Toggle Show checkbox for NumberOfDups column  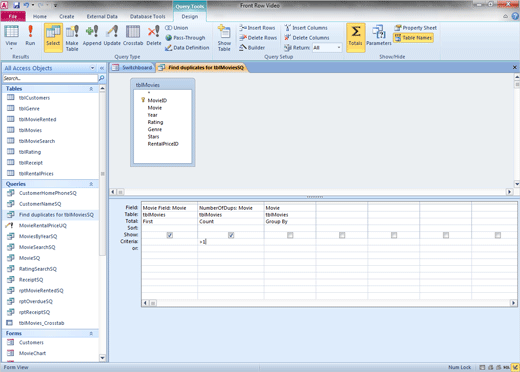click(231, 235)
